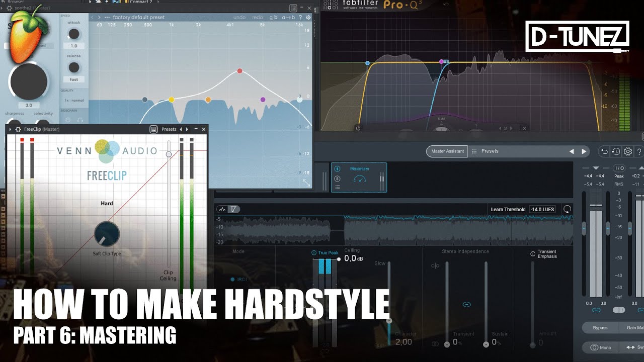Click the FreeClip Clip Ceiling slider handle
Viewport: 644px width, 362px height.
169,154
